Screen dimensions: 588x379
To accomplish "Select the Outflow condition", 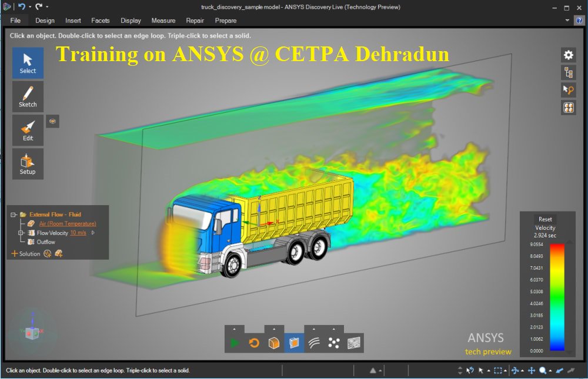I will (x=46, y=242).
